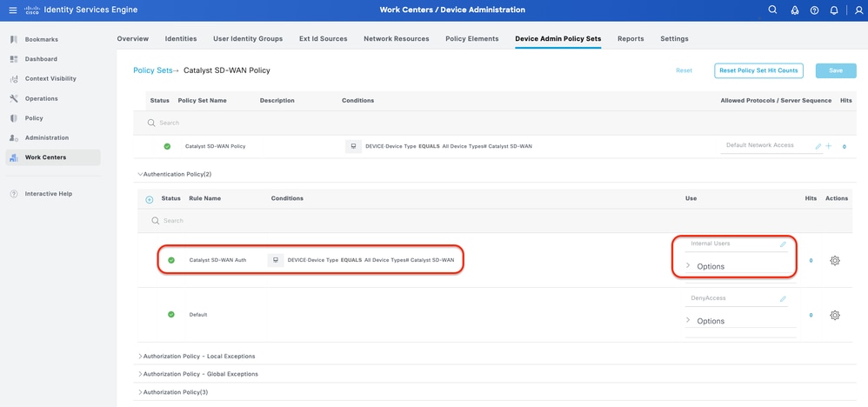This screenshot has width=868, height=407.
Task: Click the Default rule name
Action: [198, 315]
